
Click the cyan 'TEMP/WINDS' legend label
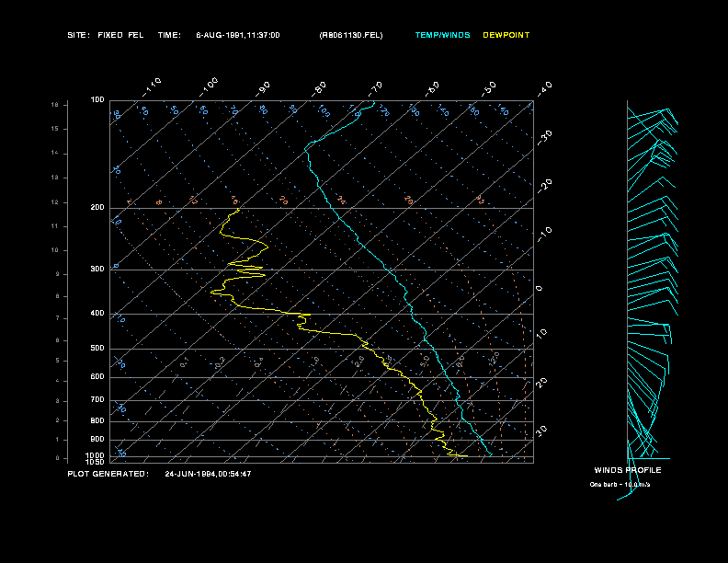coord(442,35)
